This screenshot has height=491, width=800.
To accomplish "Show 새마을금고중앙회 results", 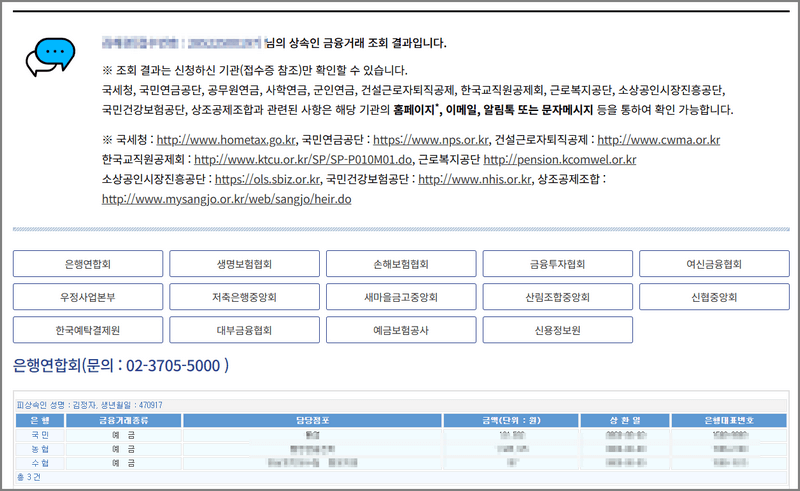I will (401, 297).
